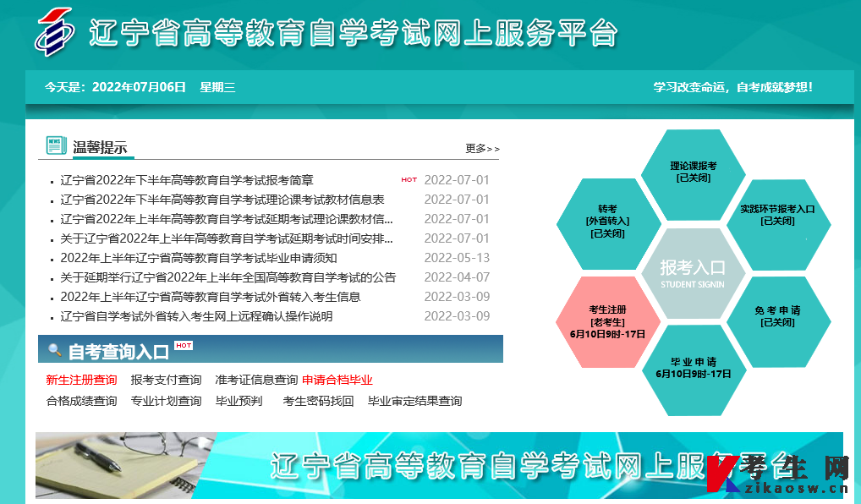This screenshot has width=861, height=504.
Task: Open 辽宁省2022年下半年高等教育自学考试报考简章
Action: (x=187, y=180)
